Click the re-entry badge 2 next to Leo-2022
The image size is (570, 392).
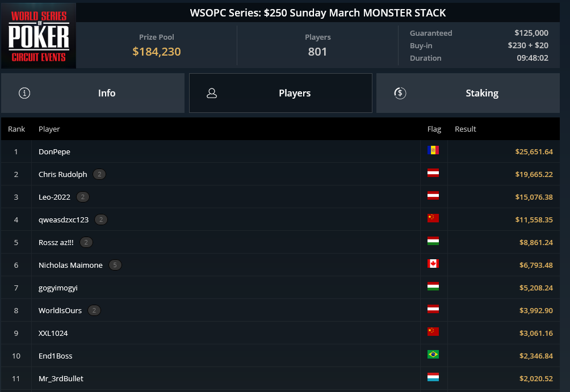82,197
